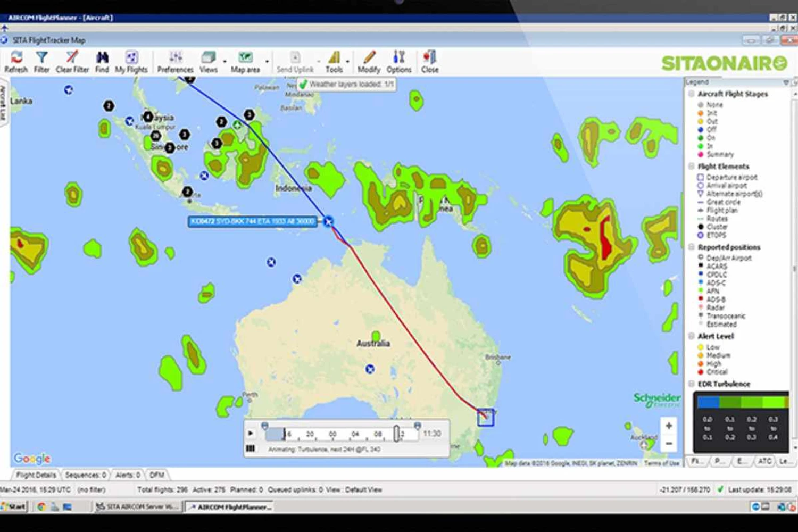Click the 'Total flights: 296' status text
Viewport: 798px width, 532px height.
click(162, 489)
